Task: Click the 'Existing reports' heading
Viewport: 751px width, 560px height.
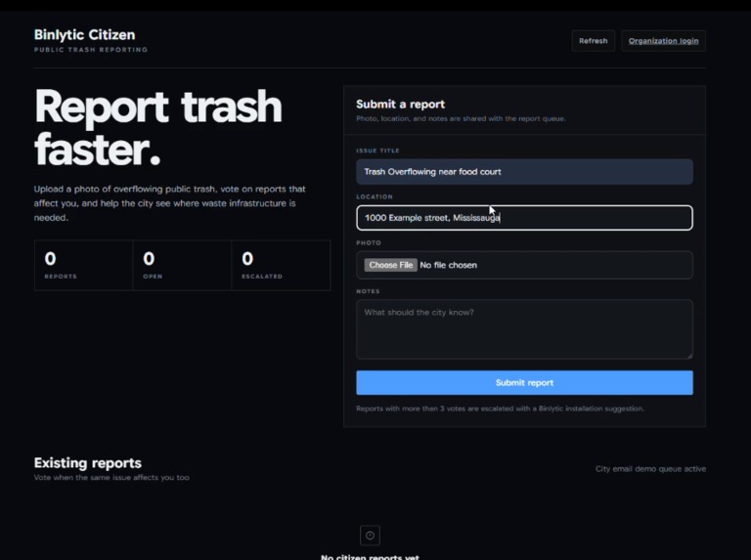Action: (88, 463)
